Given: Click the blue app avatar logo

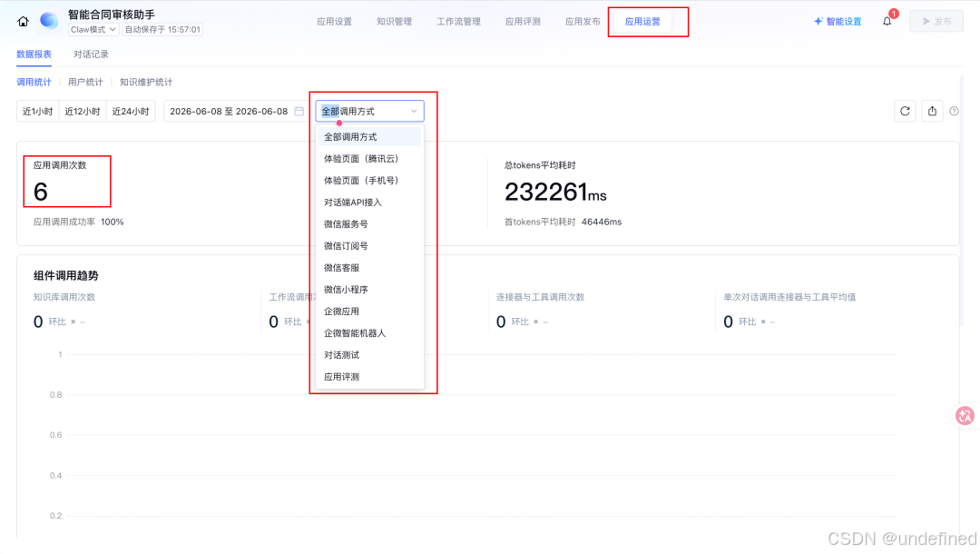Looking at the screenshot, I should (49, 21).
